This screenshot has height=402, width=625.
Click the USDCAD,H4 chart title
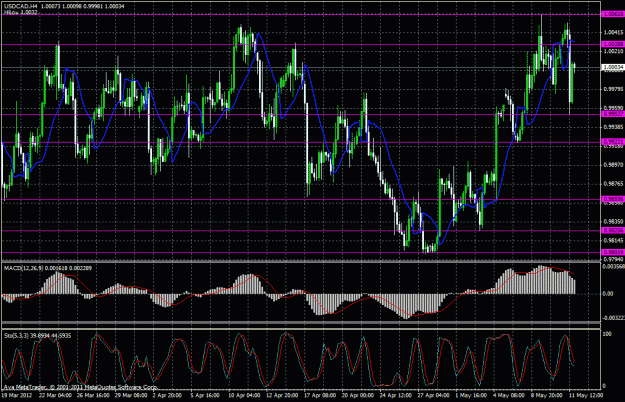(21, 6)
